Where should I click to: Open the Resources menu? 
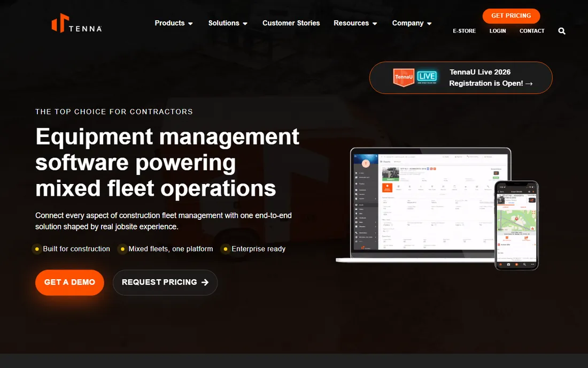(x=351, y=23)
